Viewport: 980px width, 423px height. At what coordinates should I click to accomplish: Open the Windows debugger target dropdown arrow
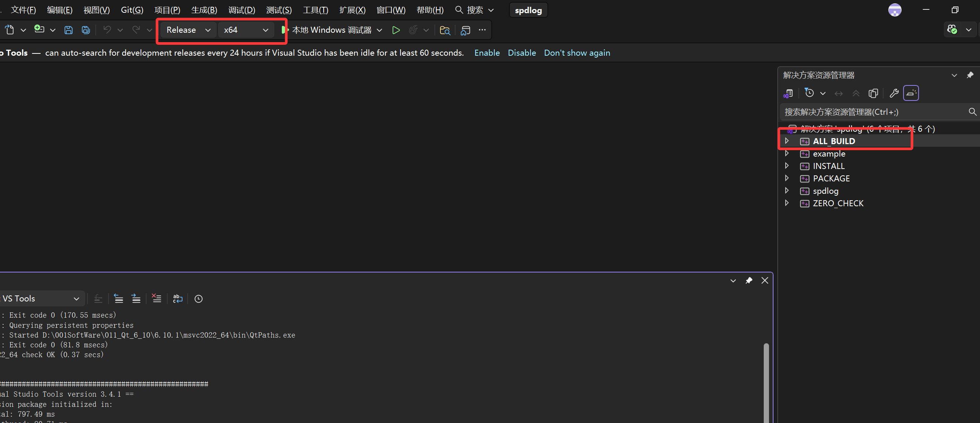(379, 30)
